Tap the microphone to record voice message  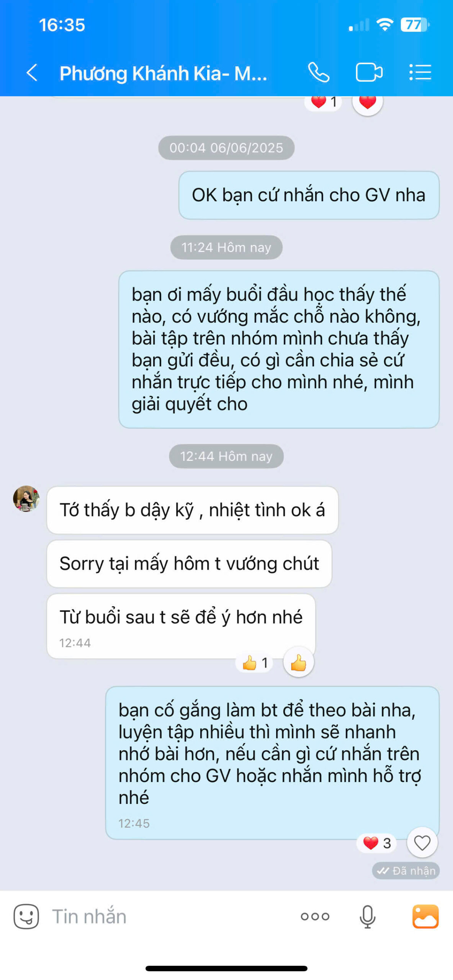tap(367, 916)
